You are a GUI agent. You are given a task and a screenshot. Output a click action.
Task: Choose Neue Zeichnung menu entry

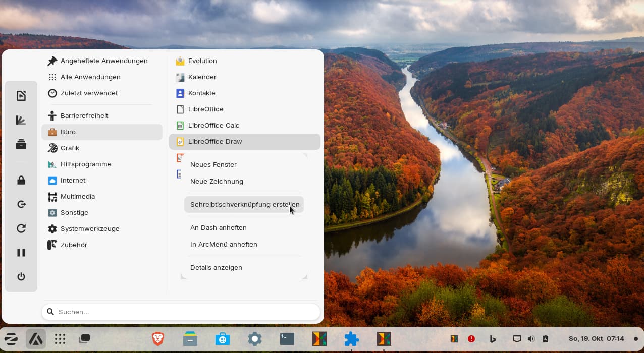click(217, 181)
